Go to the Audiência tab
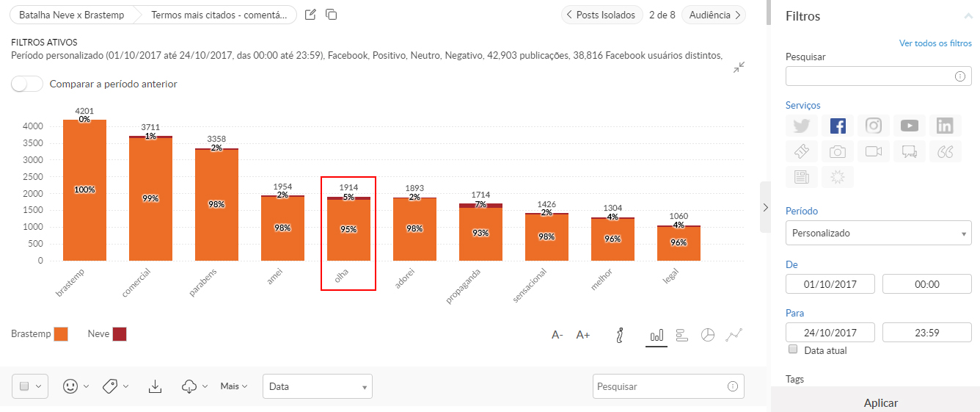The height and width of the screenshot is (412, 980). tap(714, 15)
